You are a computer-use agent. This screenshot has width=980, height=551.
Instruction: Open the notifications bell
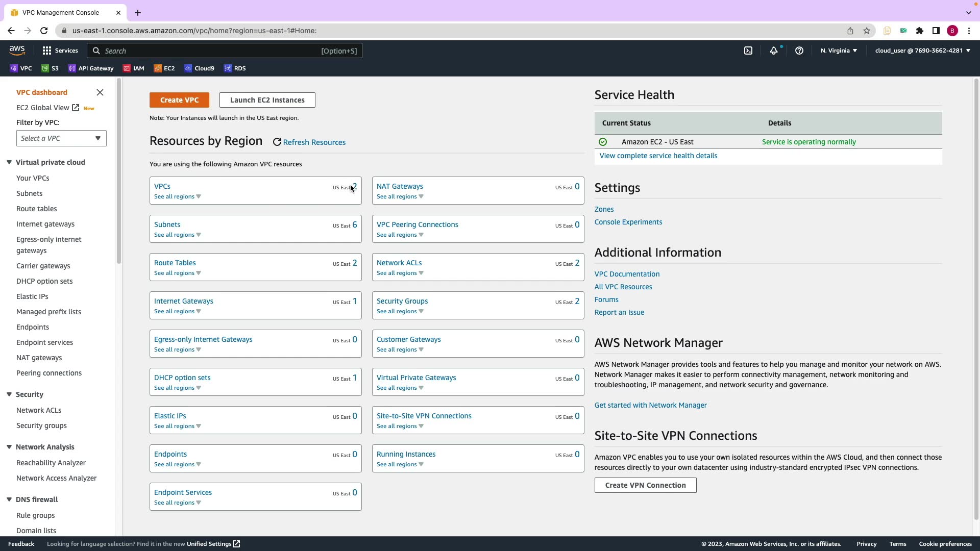(x=774, y=51)
